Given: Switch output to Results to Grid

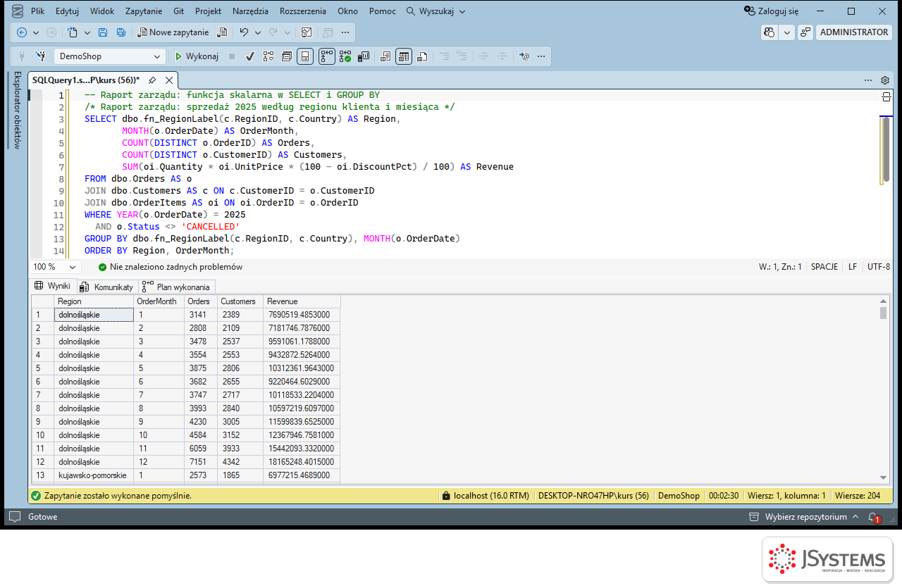Looking at the screenshot, I should pos(403,56).
